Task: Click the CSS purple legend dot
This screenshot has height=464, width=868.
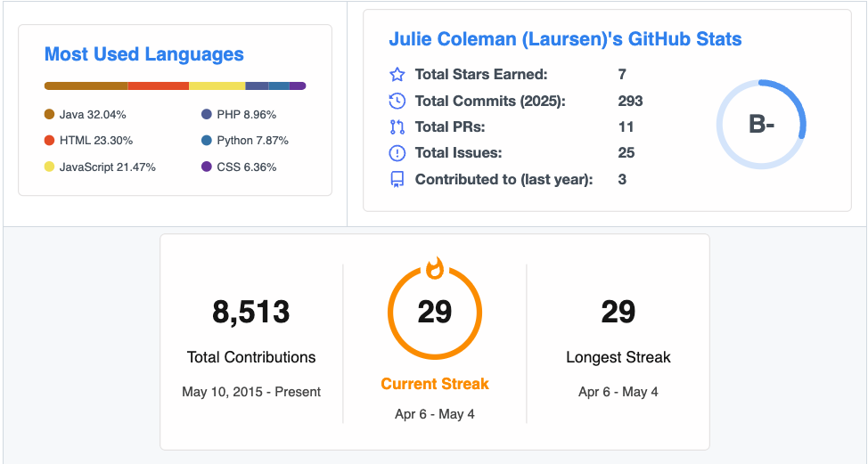Action: click(207, 167)
